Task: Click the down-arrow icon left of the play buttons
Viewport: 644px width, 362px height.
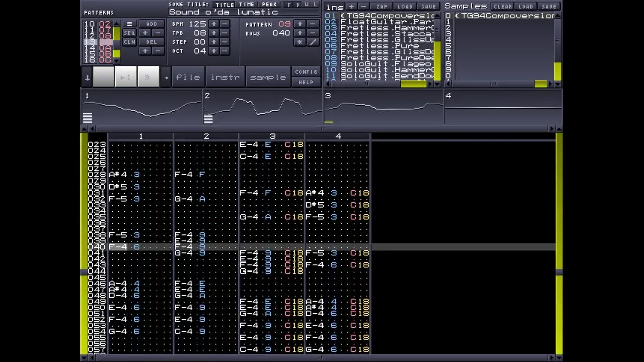Action: point(87,78)
